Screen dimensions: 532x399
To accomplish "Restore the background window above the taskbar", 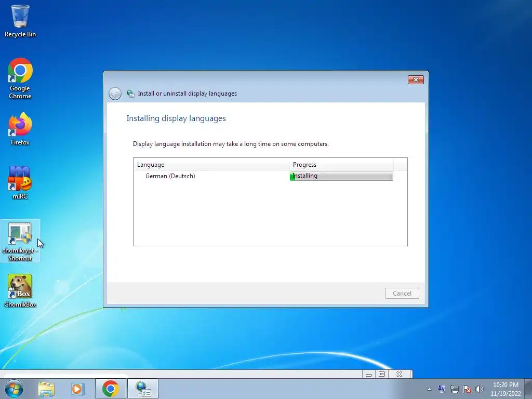I will [382, 374].
